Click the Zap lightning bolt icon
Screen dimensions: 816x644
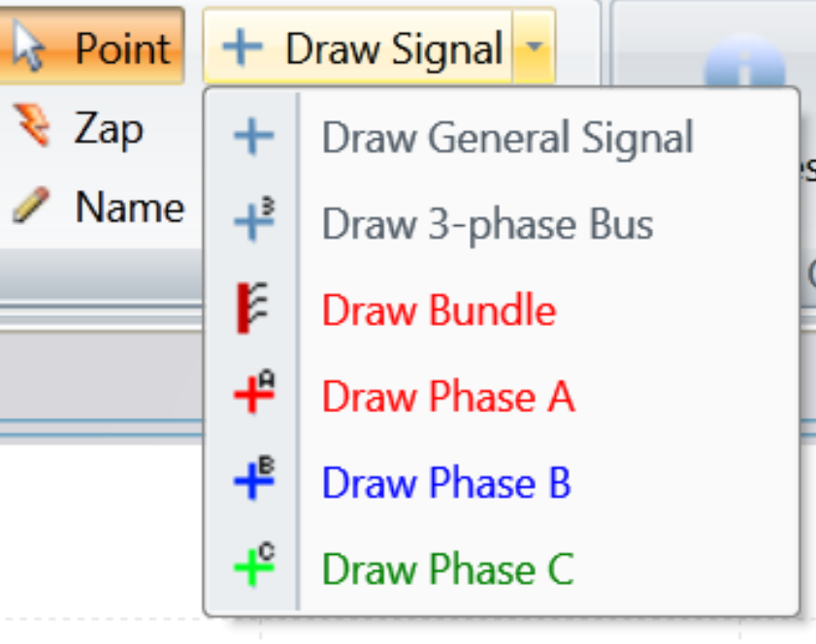pyautogui.click(x=33, y=127)
